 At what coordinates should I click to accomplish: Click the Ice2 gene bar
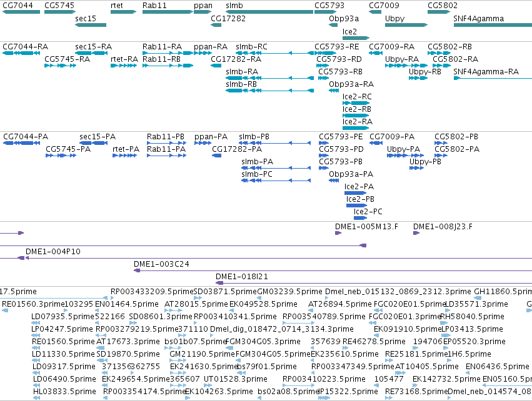(x=356, y=37)
